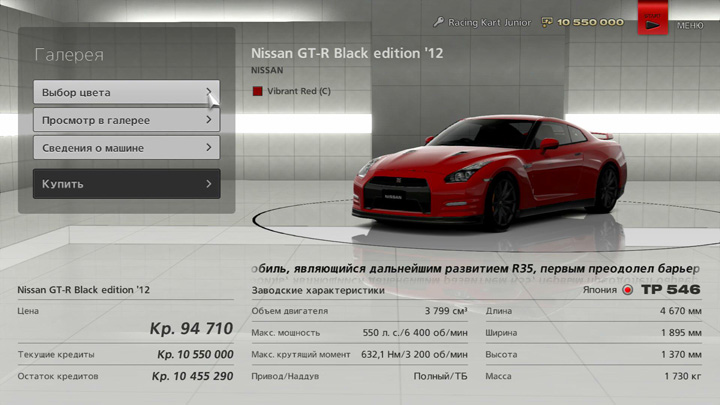
Task: Click the chevron on Сведения о машине
Action: coord(209,148)
